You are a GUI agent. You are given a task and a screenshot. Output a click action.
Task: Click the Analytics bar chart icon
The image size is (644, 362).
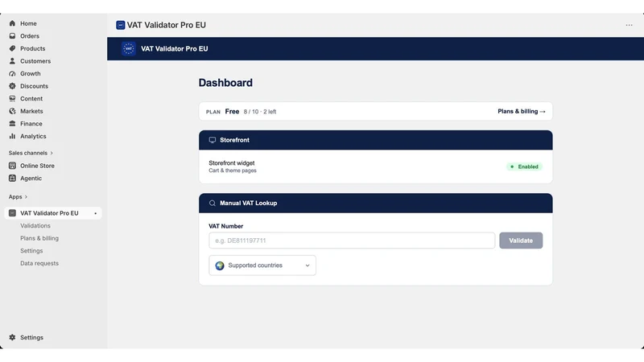(12, 136)
